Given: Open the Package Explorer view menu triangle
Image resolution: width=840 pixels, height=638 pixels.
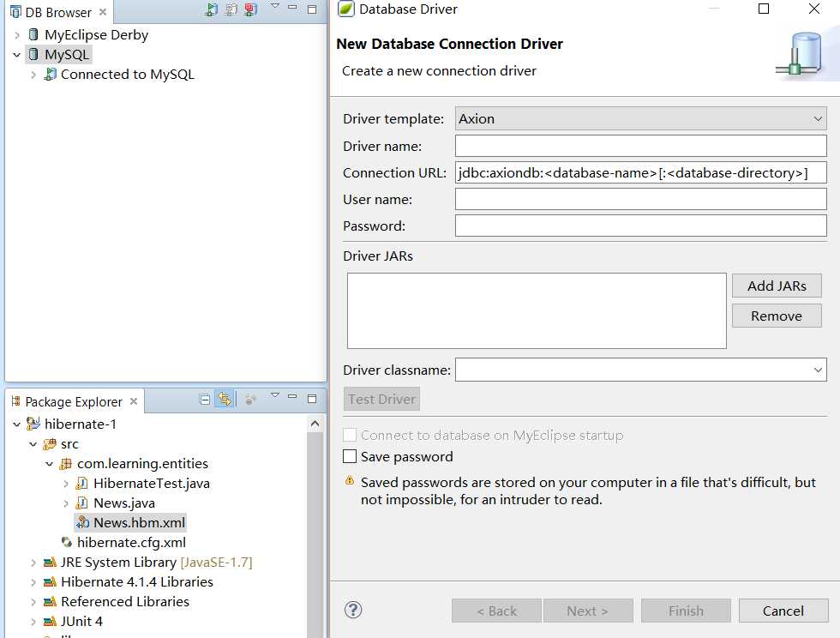Looking at the screenshot, I should [x=275, y=395].
